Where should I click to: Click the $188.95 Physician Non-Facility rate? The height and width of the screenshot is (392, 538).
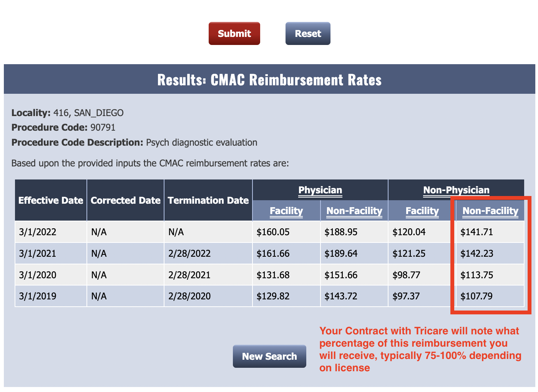[341, 232]
